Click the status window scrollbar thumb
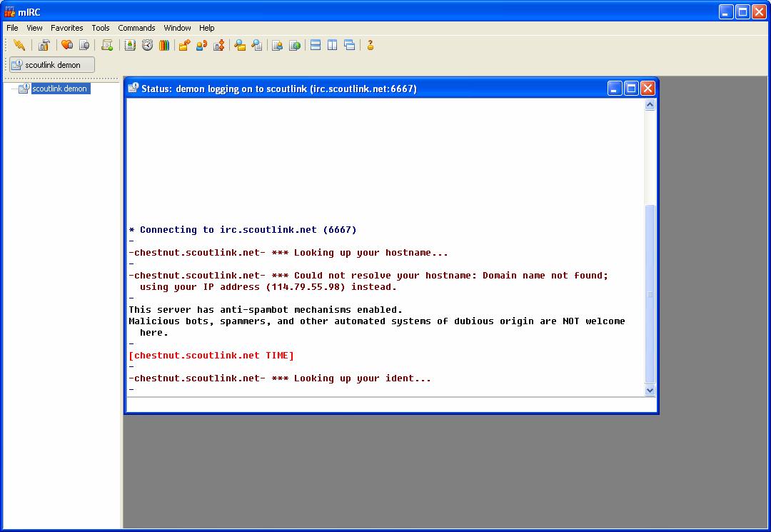This screenshot has height=532, width=771. pos(650,294)
